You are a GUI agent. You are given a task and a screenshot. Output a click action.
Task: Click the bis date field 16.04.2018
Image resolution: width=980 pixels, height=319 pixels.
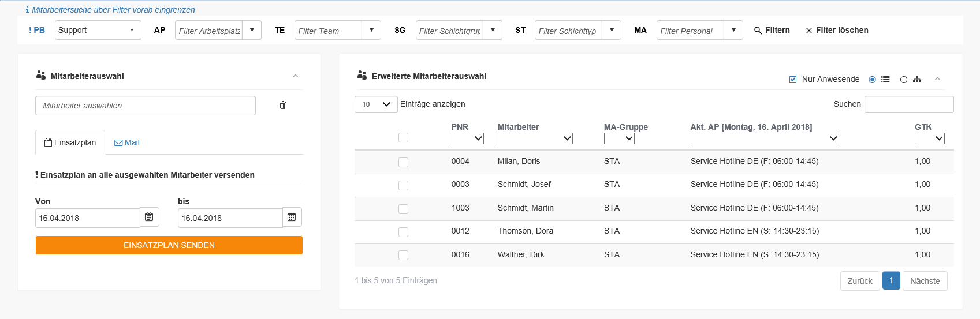(230, 218)
